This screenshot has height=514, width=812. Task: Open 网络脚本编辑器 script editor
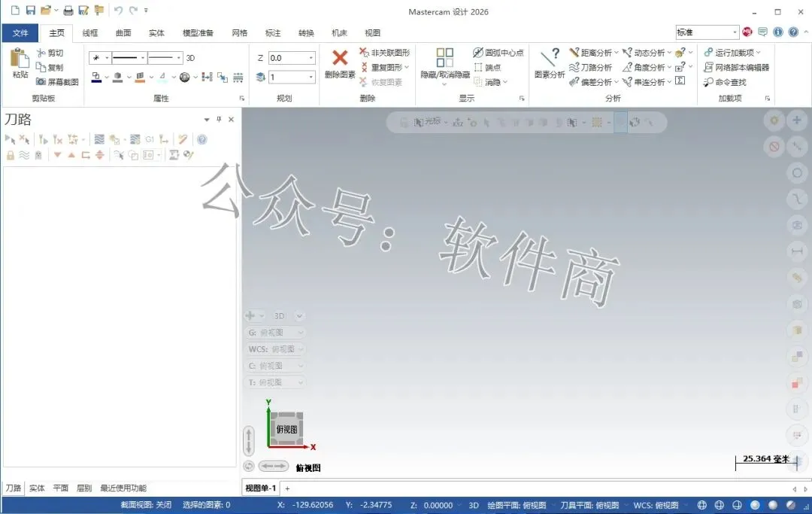(x=736, y=68)
